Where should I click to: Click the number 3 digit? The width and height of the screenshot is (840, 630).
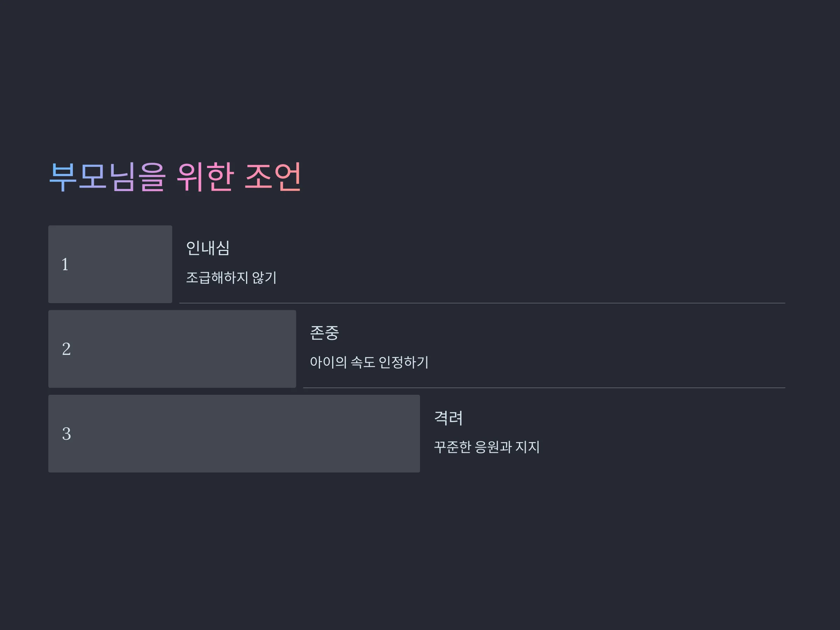[66, 434]
